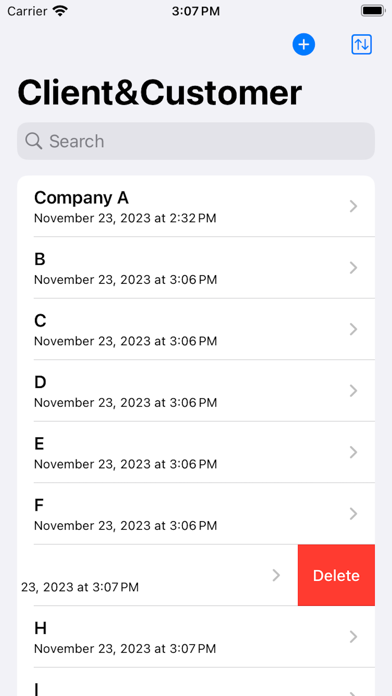Tap the chevron beside the Delete button
The image size is (392, 696).
click(276, 575)
